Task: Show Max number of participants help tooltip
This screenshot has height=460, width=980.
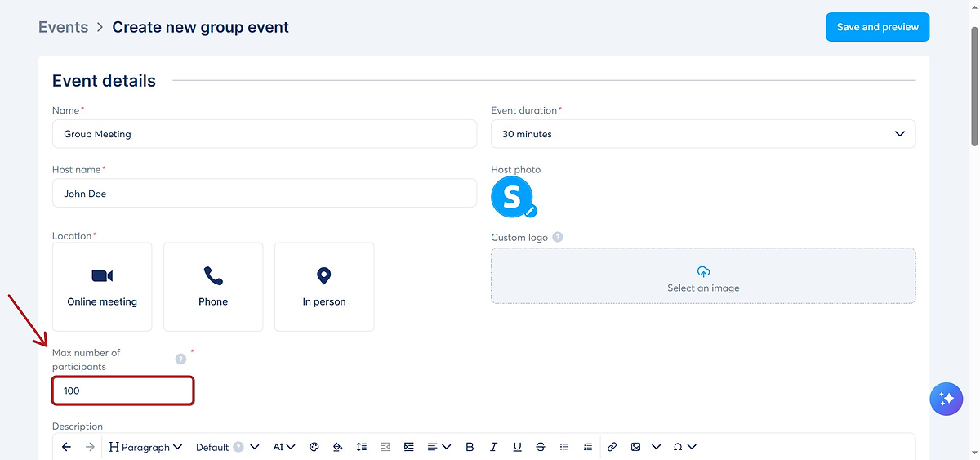Action: 180,359
